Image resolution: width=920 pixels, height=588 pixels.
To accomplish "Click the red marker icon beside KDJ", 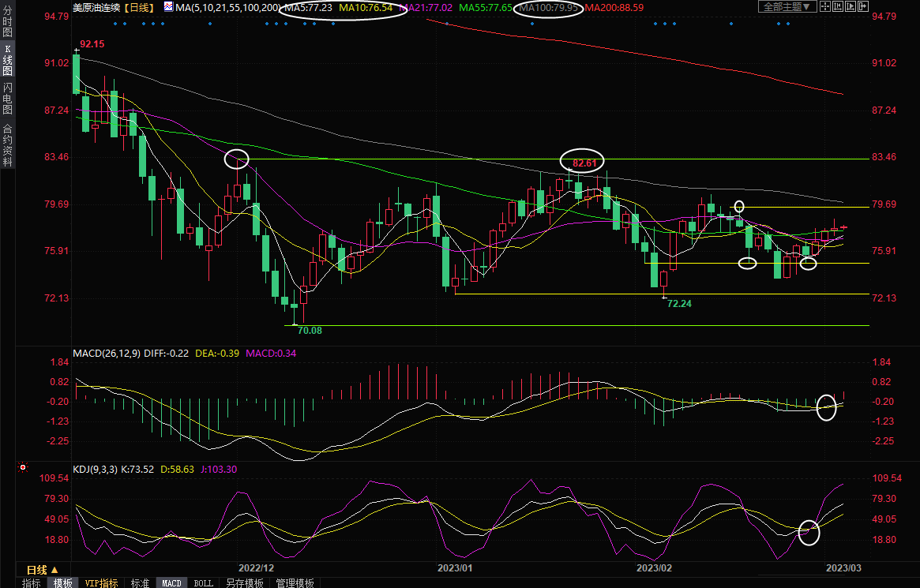I will (23, 469).
